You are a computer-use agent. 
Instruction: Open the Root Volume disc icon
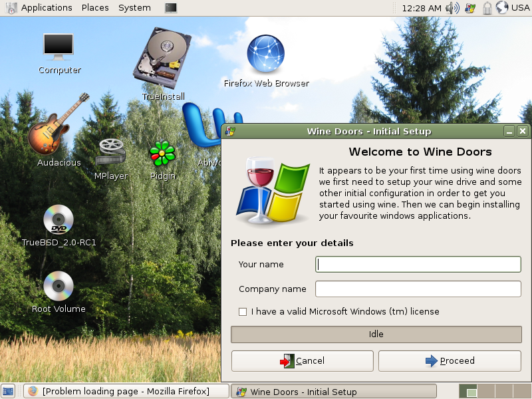coord(59,286)
